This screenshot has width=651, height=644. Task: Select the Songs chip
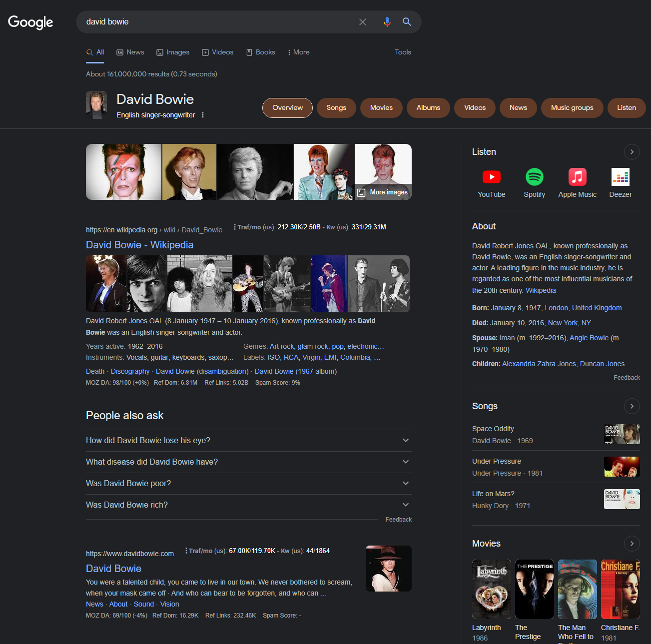click(336, 108)
